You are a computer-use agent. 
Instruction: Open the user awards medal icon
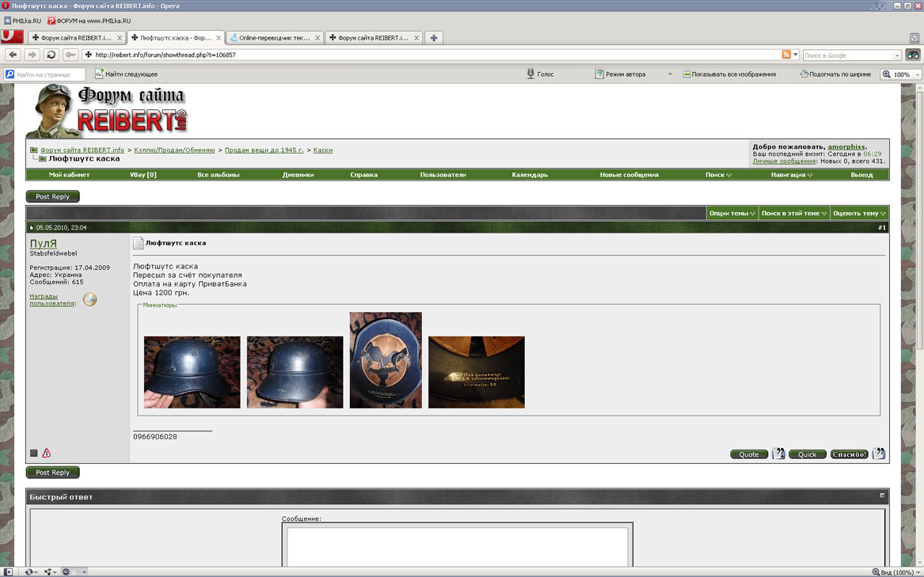(90, 299)
